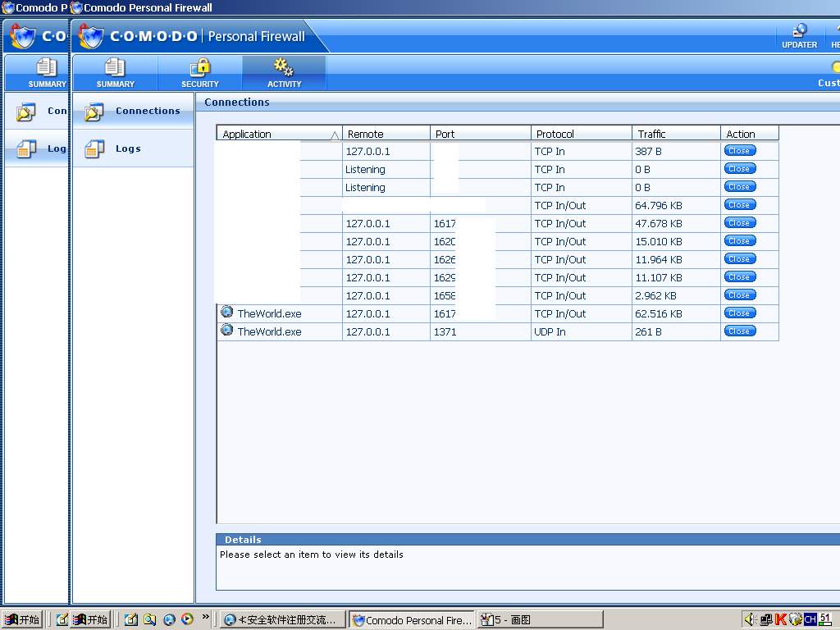
Task: Open the Logs sidebar item
Action: coord(127,148)
